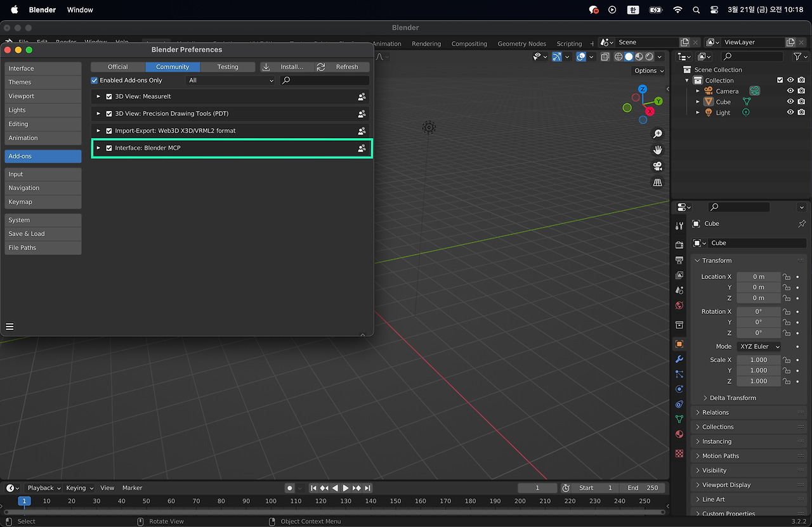Switch to the Testing add-ons tab

[228, 67]
